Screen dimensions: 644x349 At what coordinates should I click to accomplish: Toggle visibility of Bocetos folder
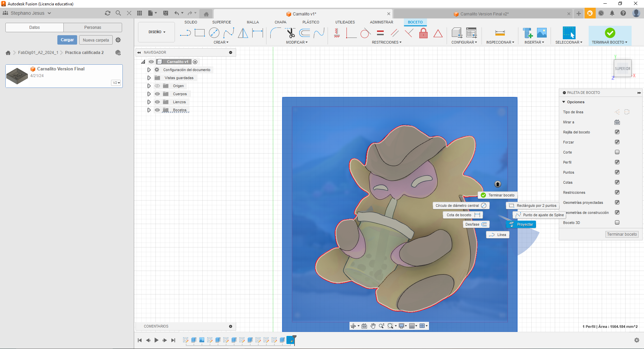(x=157, y=110)
